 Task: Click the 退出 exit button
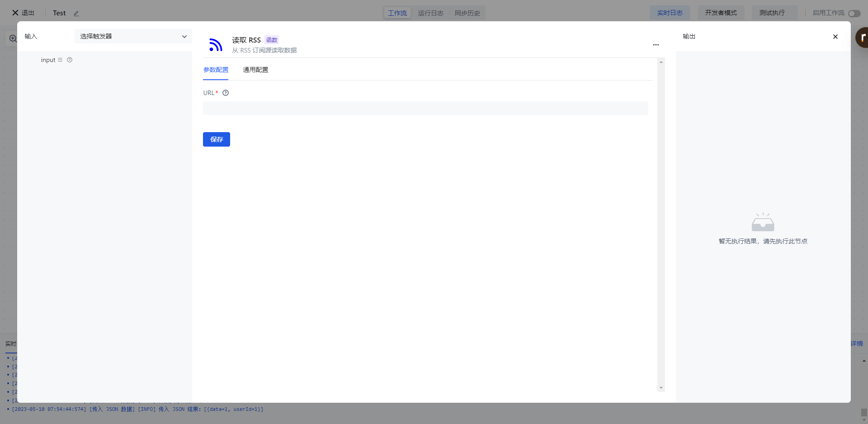pos(24,13)
